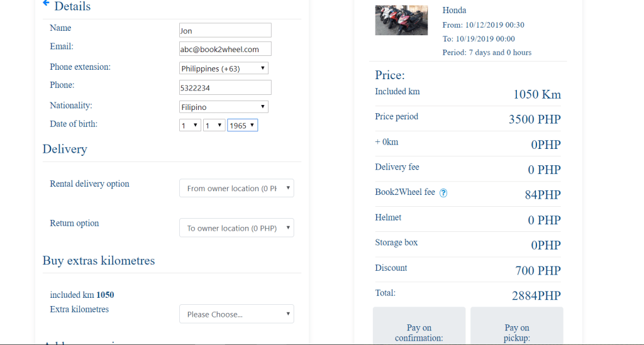Click the Buy extras kilometres heading

[99, 260]
